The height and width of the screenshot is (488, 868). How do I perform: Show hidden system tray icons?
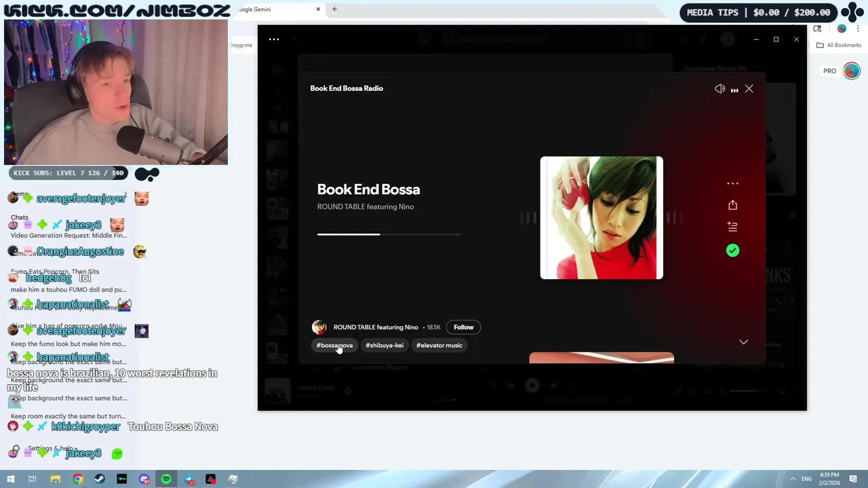coord(793,479)
